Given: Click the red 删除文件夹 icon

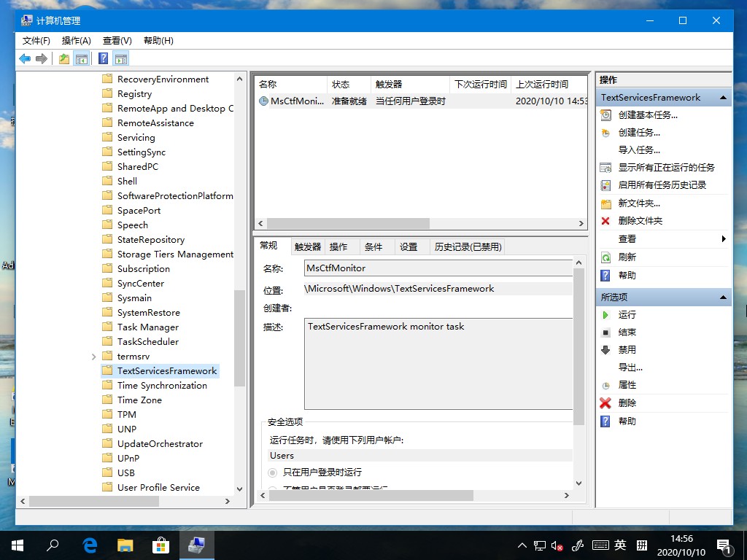Looking at the screenshot, I should pos(605,220).
